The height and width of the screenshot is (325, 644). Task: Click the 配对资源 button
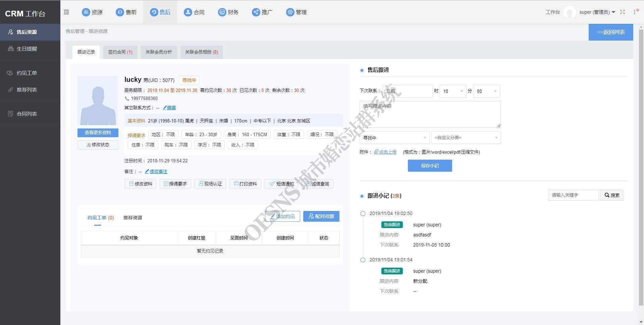(321, 216)
